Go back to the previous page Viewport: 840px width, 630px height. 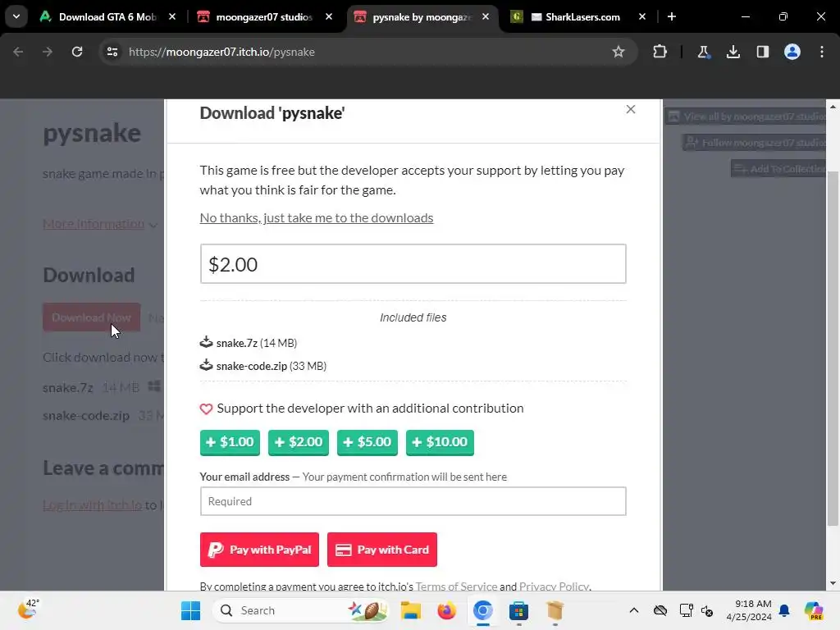tap(18, 52)
